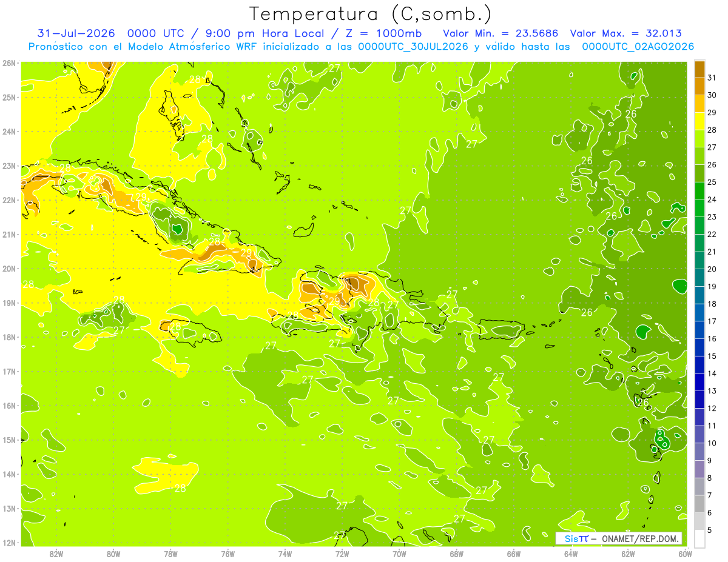Click the legend scale value '22'
This screenshot has height=562, width=728.
tap(712, 234)
